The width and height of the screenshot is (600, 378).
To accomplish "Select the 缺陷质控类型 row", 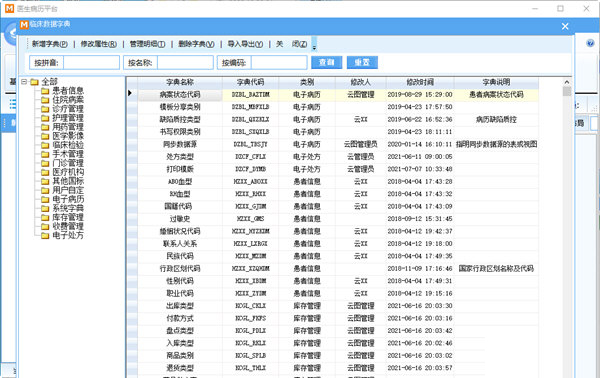I will click(338, 119).
